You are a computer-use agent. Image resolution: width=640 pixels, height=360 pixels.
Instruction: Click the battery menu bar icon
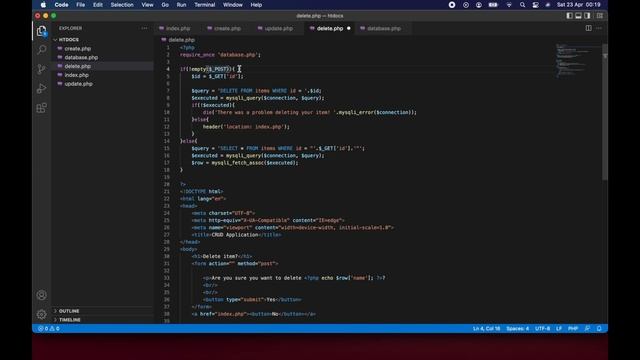[x=493, y=5]
